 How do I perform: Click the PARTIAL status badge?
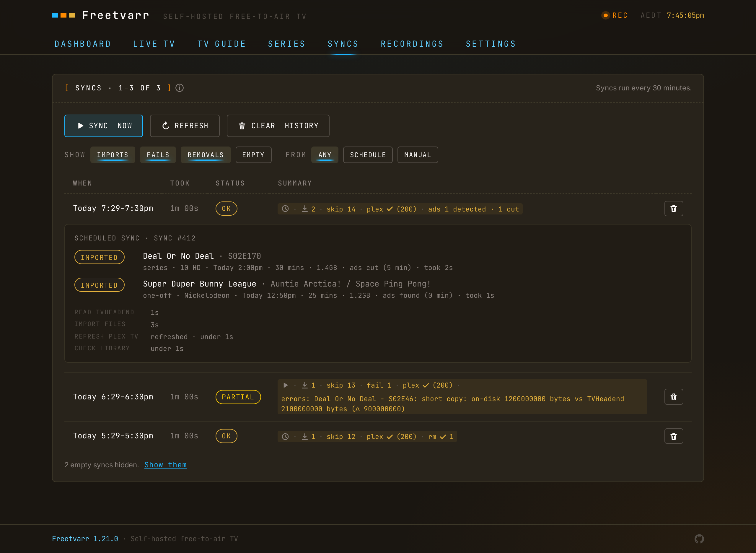(238, 397)
